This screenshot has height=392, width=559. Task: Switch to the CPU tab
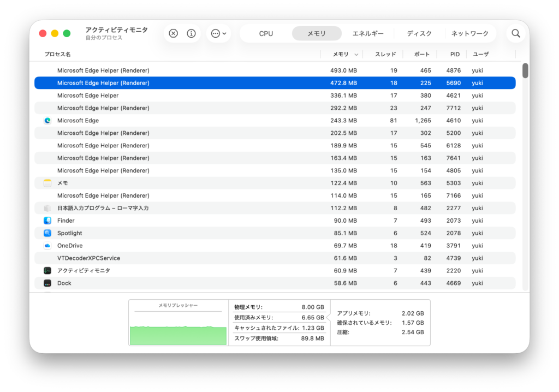pyautogui.click(x=266, y=33)
